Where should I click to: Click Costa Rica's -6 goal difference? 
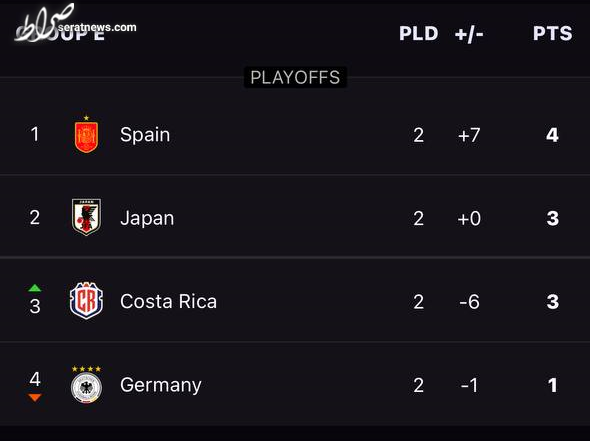(469, 301)
